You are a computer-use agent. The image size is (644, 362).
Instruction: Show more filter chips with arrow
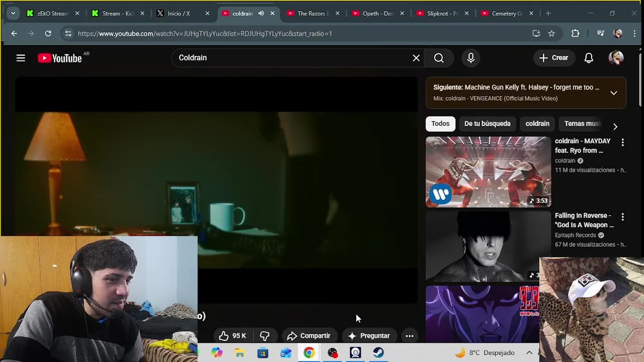615,126
